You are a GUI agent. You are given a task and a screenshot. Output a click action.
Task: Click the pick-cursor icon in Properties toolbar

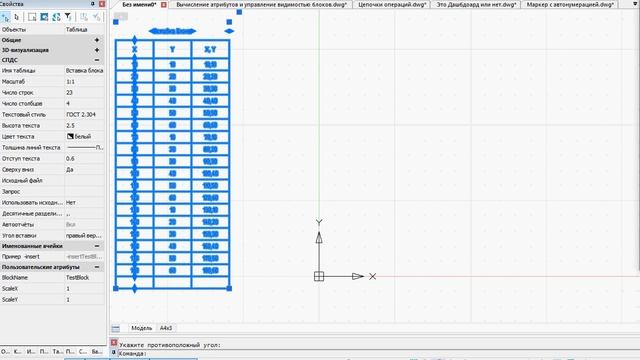pyautogui.click(x=16, y=17)
